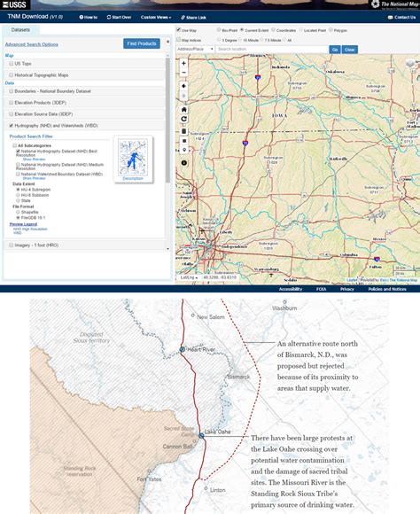Open the Preview Legend link
The image size is (420, 514).
[x=23, y=224]
